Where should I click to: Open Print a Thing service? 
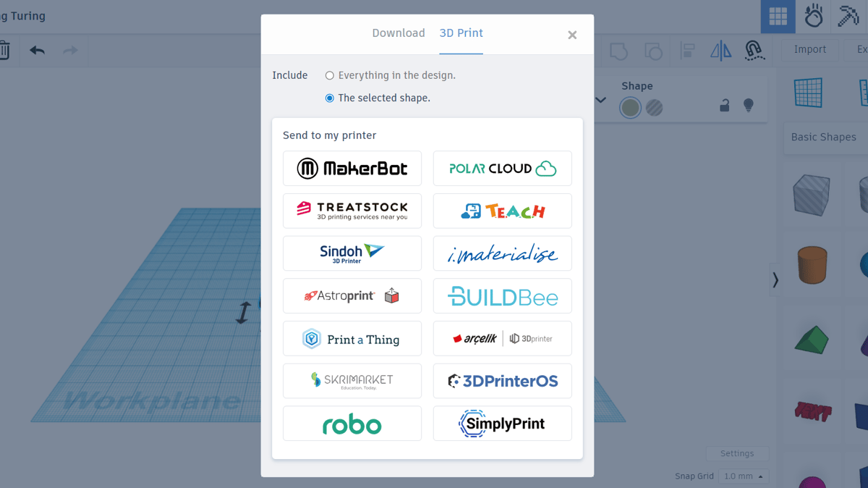[352, 338]
